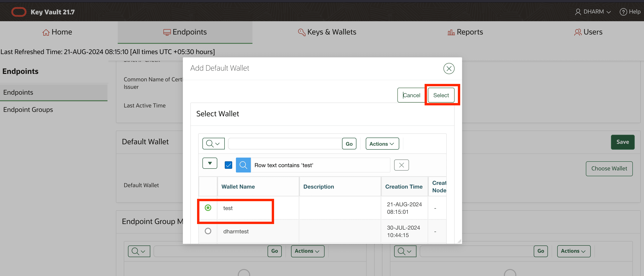
Task: Switch to Endpoint Groups in sidebar
Action: pos(28,110)
